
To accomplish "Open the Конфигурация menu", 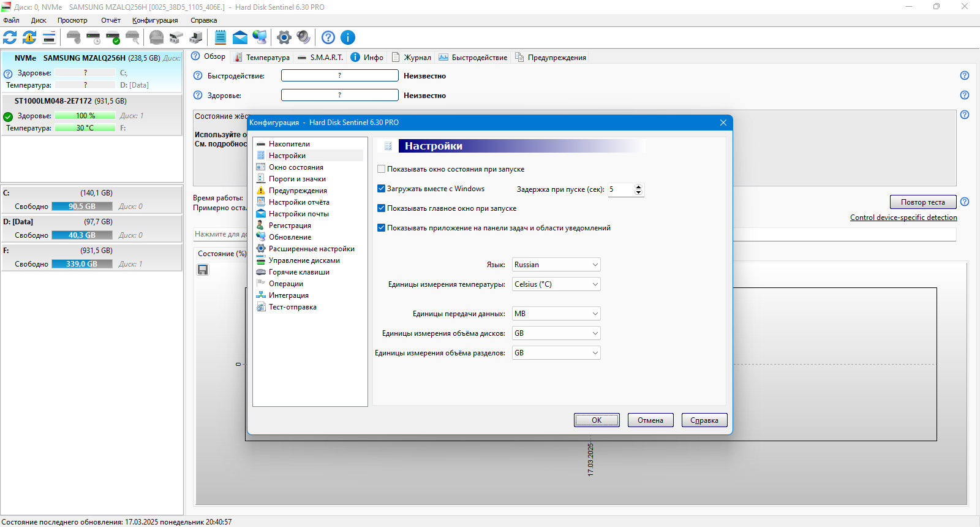I will [155, 20].
